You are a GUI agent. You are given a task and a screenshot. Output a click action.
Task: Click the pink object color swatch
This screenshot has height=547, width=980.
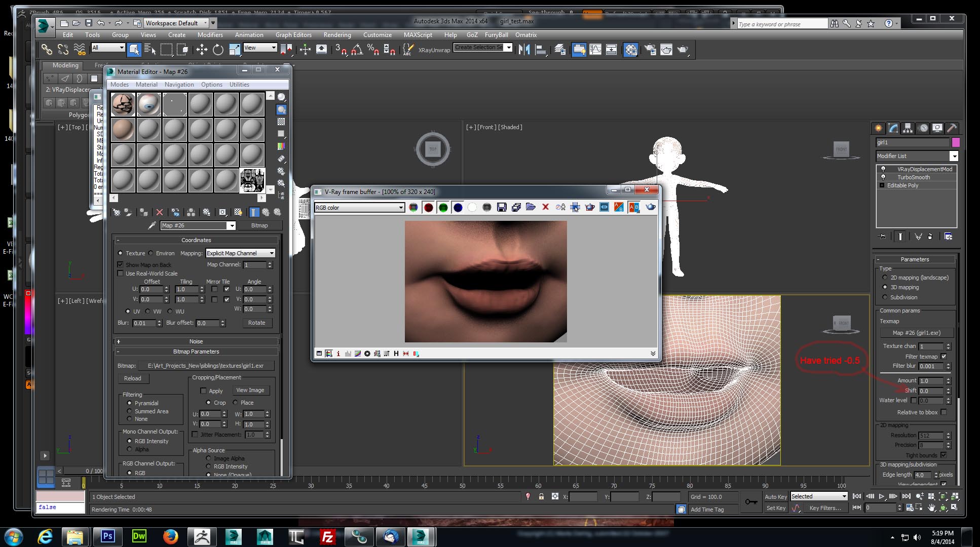[x=956, y=142]
